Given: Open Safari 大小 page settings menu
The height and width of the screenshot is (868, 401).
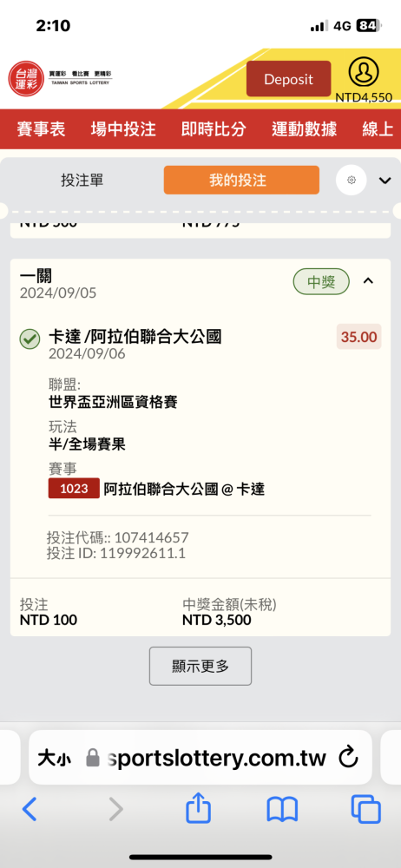Looking at the screenshot, I should [54, 758].
